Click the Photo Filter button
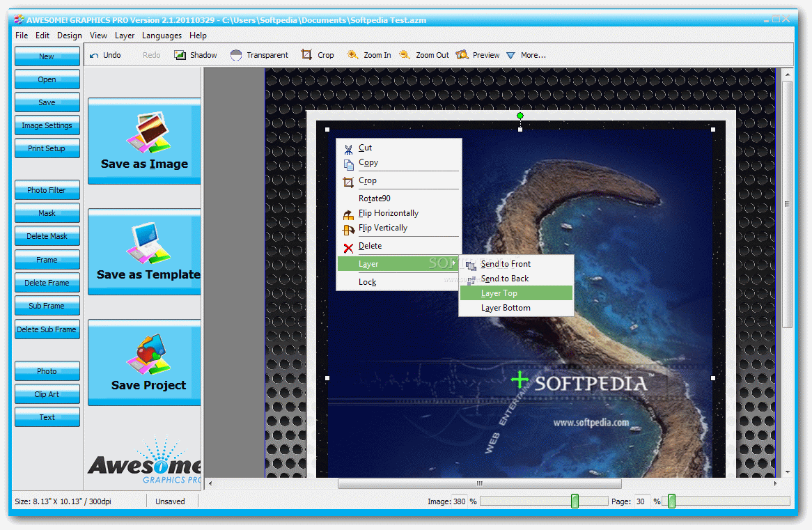 tap(47, 190)
